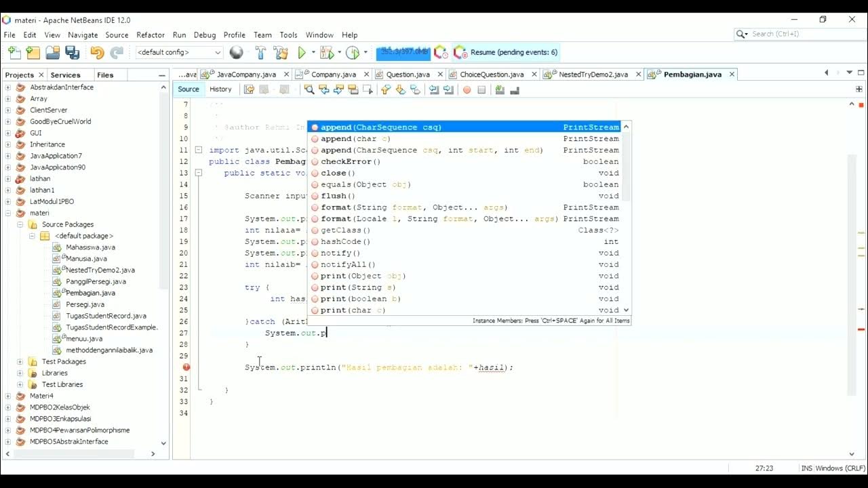Click the Shift Line Right icon

click(449, 89)
